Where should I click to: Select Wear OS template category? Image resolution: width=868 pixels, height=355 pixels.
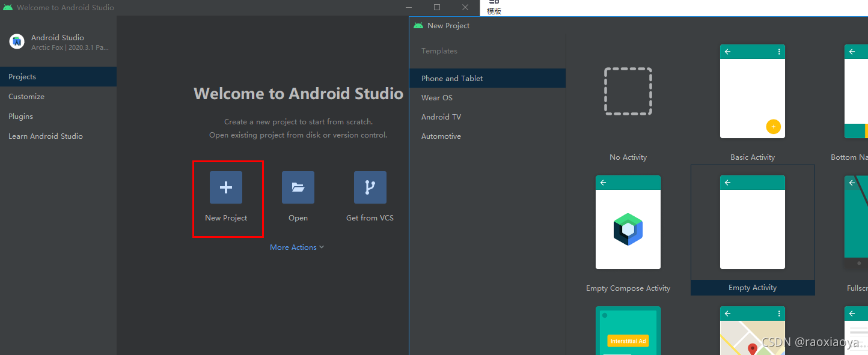pyautogui.click(x=487, y=97)
